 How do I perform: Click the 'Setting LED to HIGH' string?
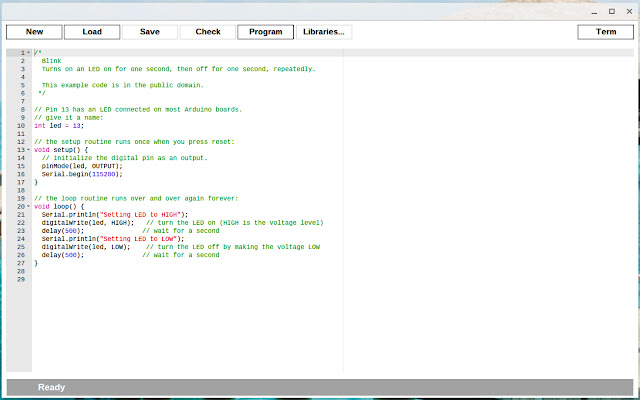click(x=123, y=215)
